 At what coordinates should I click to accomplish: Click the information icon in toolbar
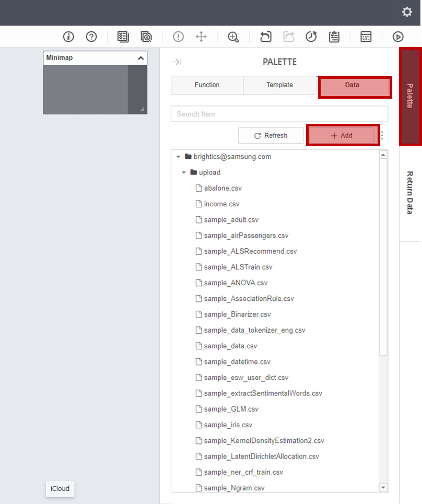pos(68,37)
